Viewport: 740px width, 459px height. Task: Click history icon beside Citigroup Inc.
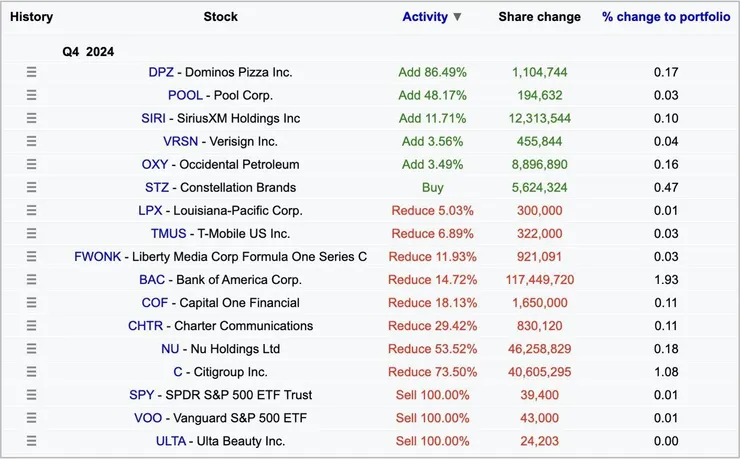(31, 372)
